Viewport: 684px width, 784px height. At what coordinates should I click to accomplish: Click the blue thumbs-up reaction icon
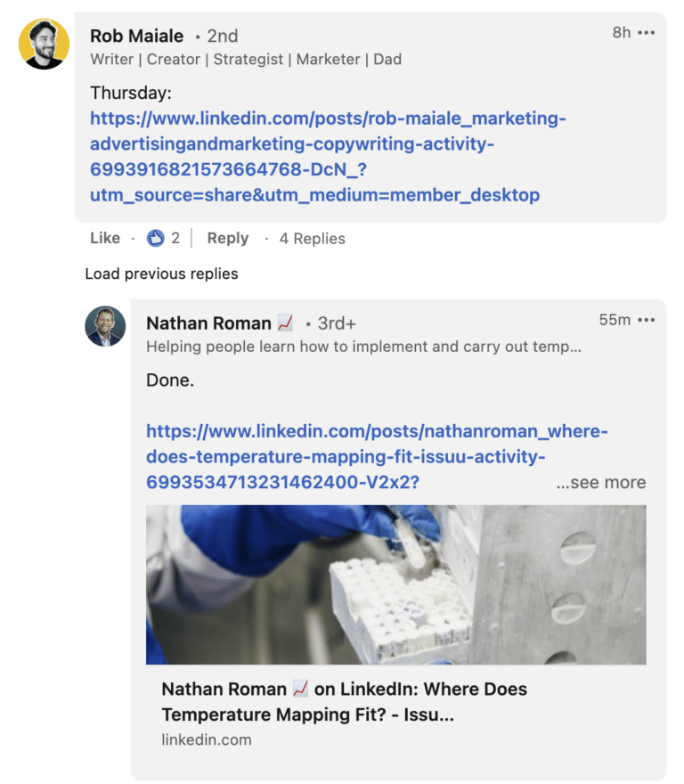pyautogui.click(x=154, y=238)
